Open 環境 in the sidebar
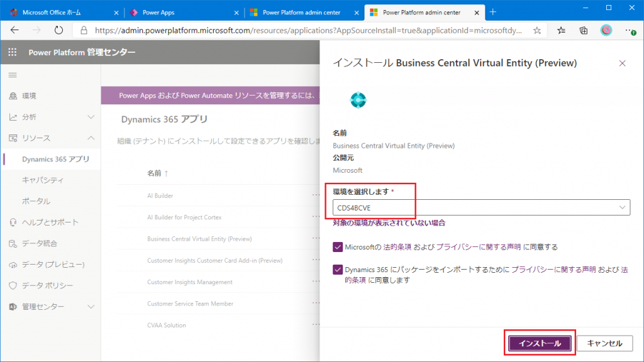This screenshot has height=362, width=644. tap(29, 96)
